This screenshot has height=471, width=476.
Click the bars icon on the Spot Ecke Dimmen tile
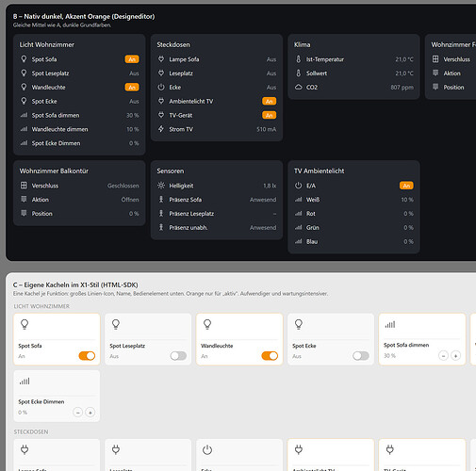pyautogui.click(x=25, y=382)
